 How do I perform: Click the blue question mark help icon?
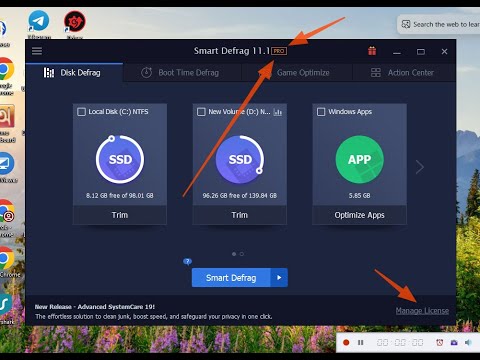coord(187,261)
